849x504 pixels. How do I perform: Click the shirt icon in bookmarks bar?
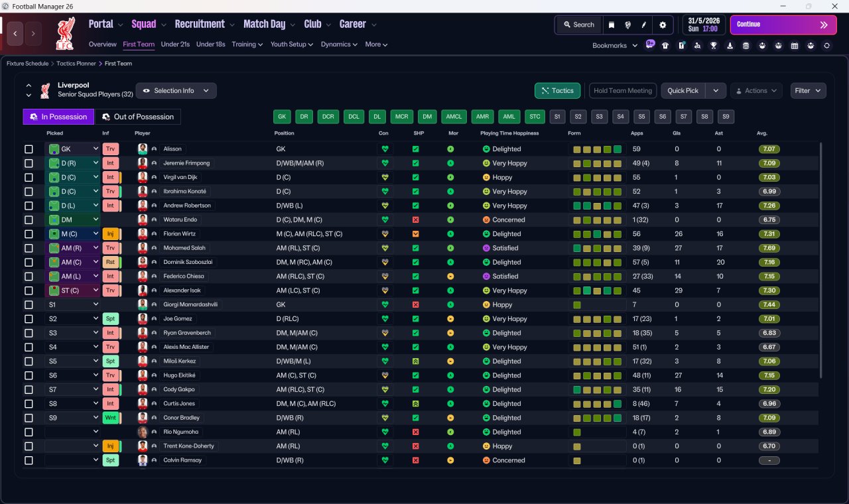[665, 45]
